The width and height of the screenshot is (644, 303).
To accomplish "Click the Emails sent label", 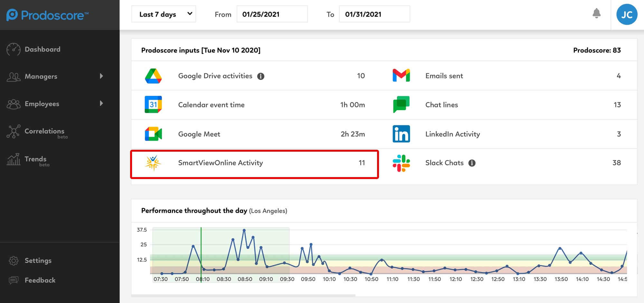I will 444,76.
